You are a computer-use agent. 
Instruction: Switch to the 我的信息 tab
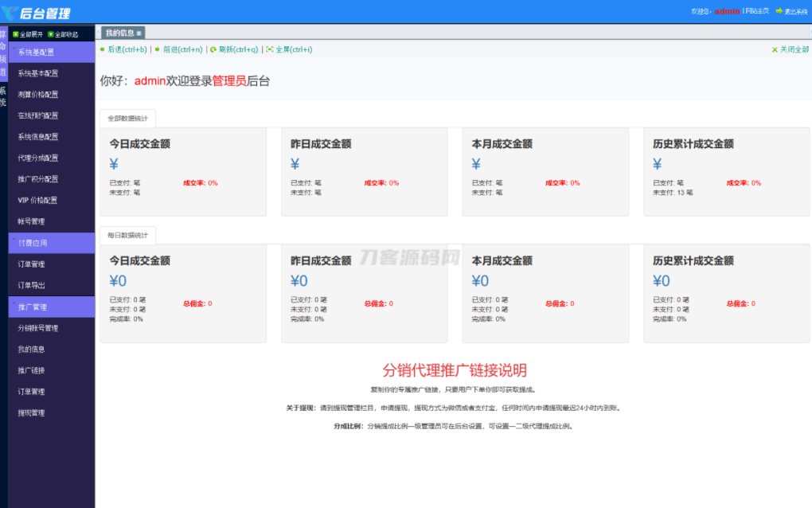click(121, 32)
